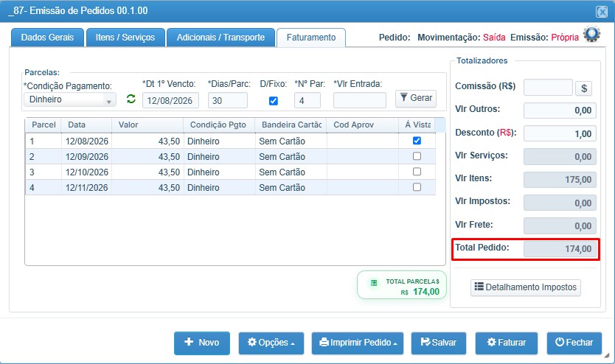
Task: Select the Faturamento tab
Action: coord(311,38)
